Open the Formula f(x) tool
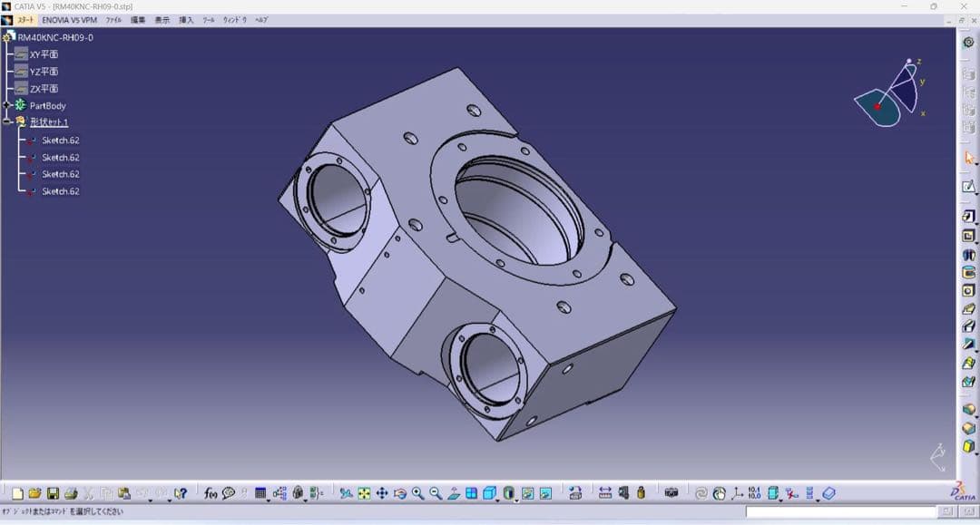Screen dimensions: 980x525 [x=211, y=493]
